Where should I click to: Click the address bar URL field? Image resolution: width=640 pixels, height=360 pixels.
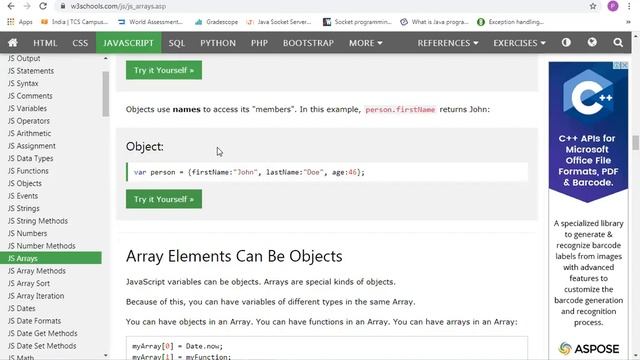pos(318,6)
